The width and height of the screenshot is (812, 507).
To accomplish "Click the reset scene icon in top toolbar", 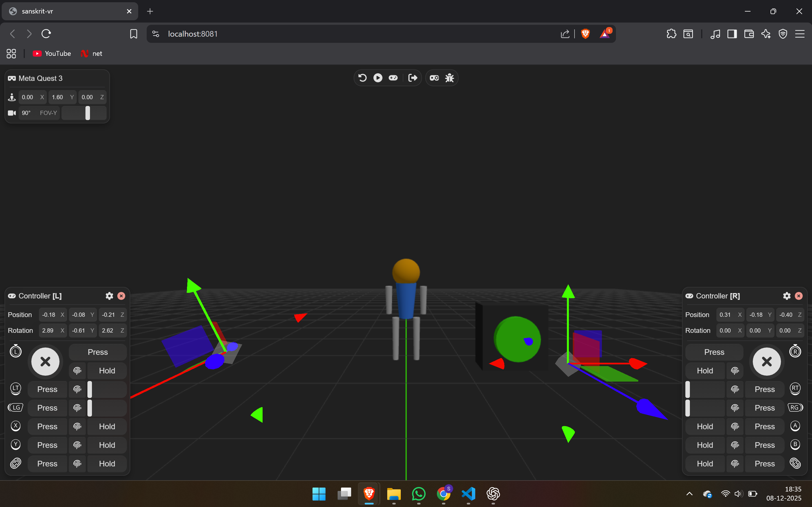I will (362, 78).
